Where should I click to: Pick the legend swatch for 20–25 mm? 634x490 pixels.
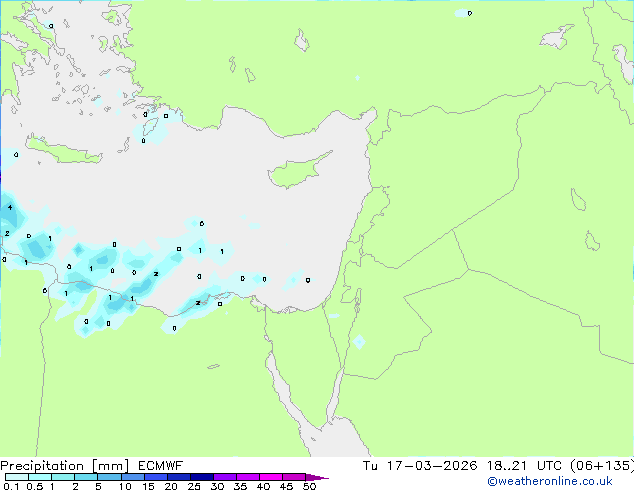[x=179, y=477]
